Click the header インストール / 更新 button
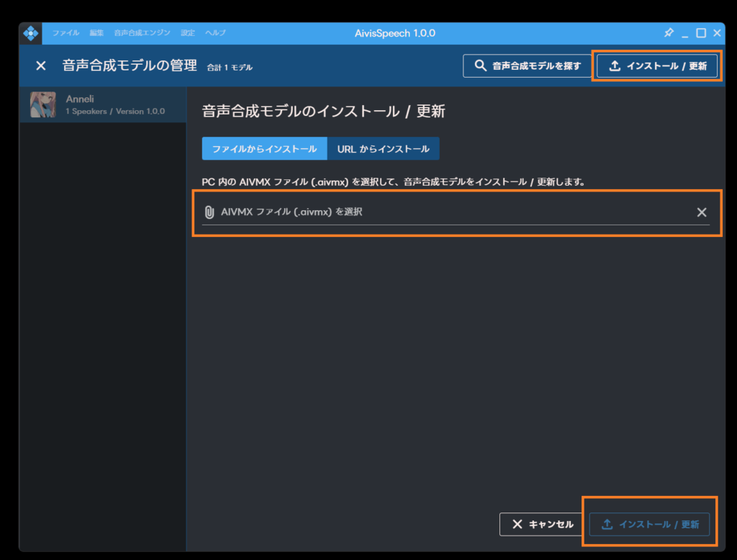 coord(657,66)
